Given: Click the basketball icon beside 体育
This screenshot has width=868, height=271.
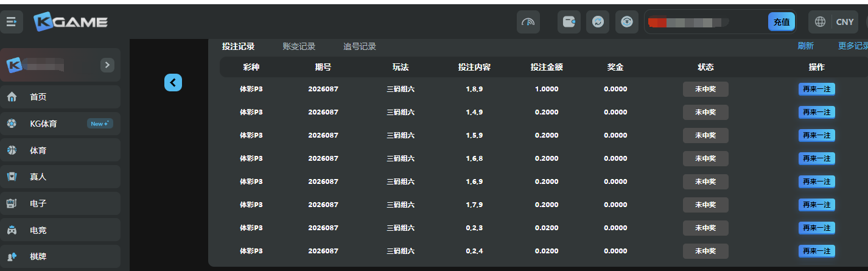Looking at the screenshot, I should (12, 150).
